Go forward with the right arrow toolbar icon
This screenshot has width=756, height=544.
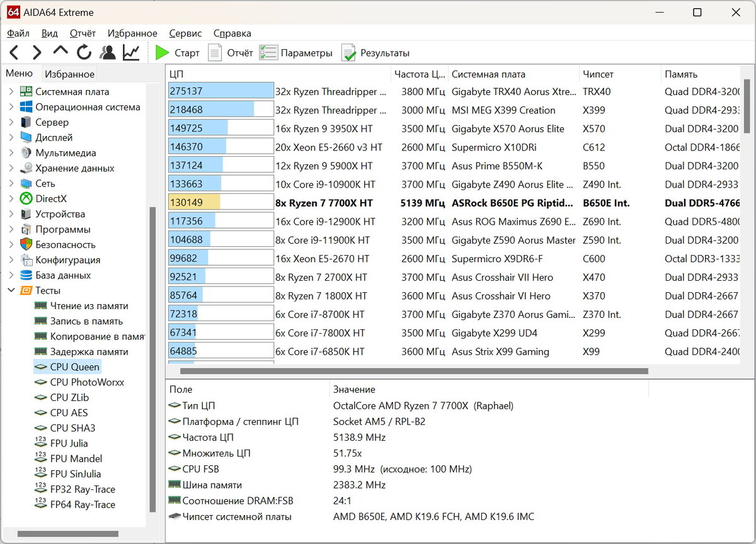coord(37,53)
